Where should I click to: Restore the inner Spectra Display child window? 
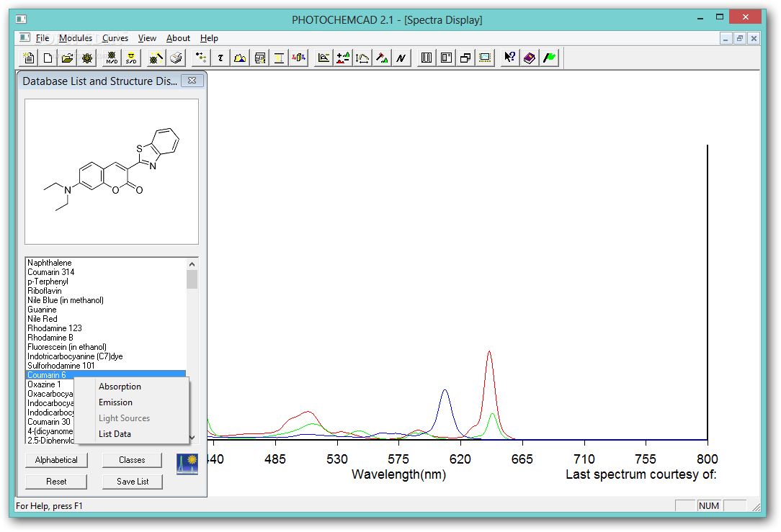point(740,38)
